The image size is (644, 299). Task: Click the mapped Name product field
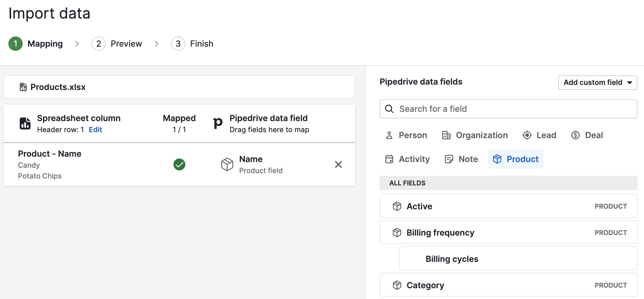click(x=261, y=164)
